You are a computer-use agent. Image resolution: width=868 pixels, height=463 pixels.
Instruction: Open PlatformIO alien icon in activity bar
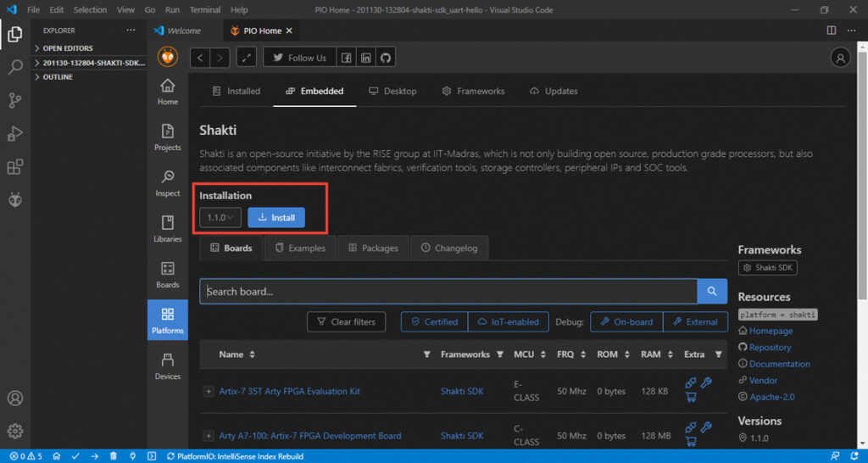tap(15, 200)
